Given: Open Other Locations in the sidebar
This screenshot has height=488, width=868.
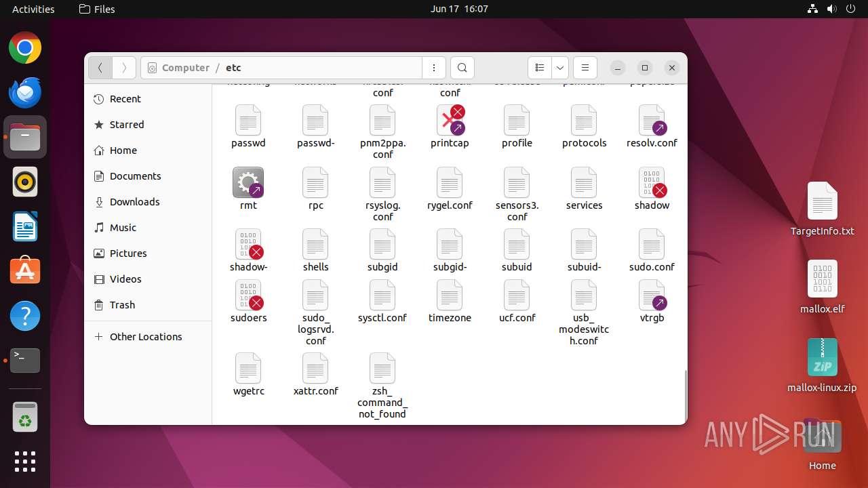Looking at the screenshot, I should tap(148, 337).
